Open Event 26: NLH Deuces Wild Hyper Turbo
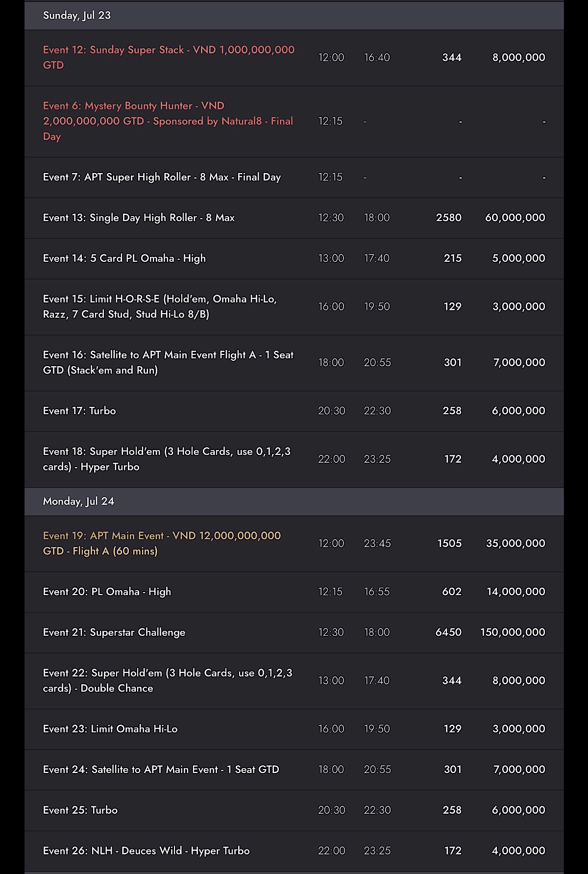Image resolution: width=588 pixels, height=874 pixels. click(147, 851)
